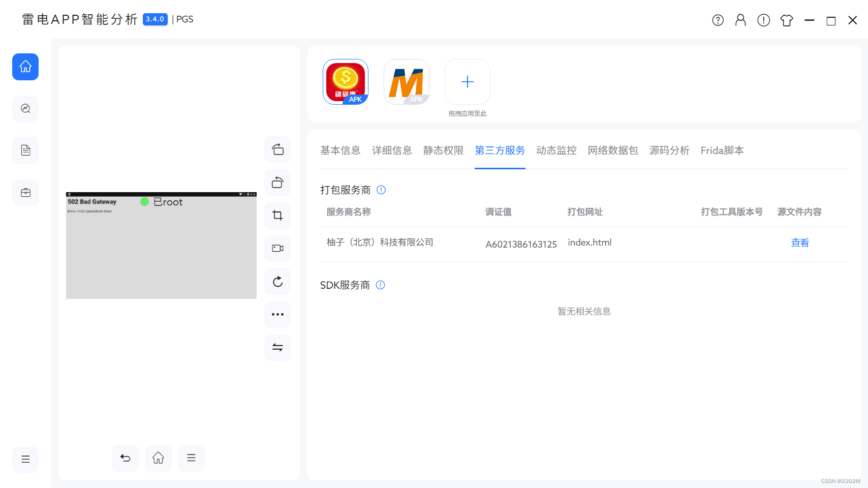Image resolution: width=868 pixels, height=488 pixels.
Task: Click the 3.4.0 version badge
Action: pos(155,19)
